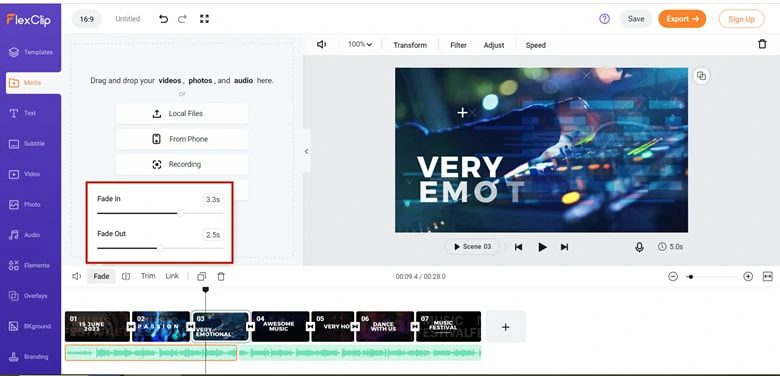Image resolution: width=780 pixels, height=376 pixels.
Task: Open the Video sidebar section
Action: click(25, 174)
